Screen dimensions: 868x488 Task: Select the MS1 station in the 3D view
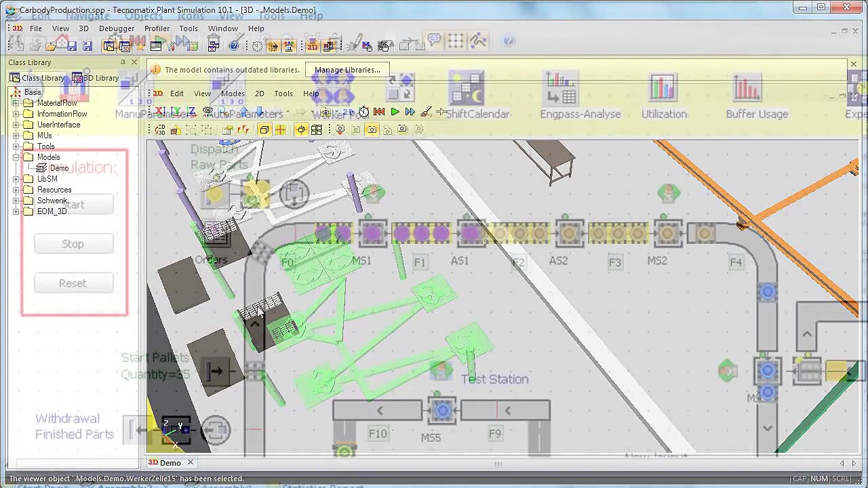pyautogui.click(x=372, y=235)
